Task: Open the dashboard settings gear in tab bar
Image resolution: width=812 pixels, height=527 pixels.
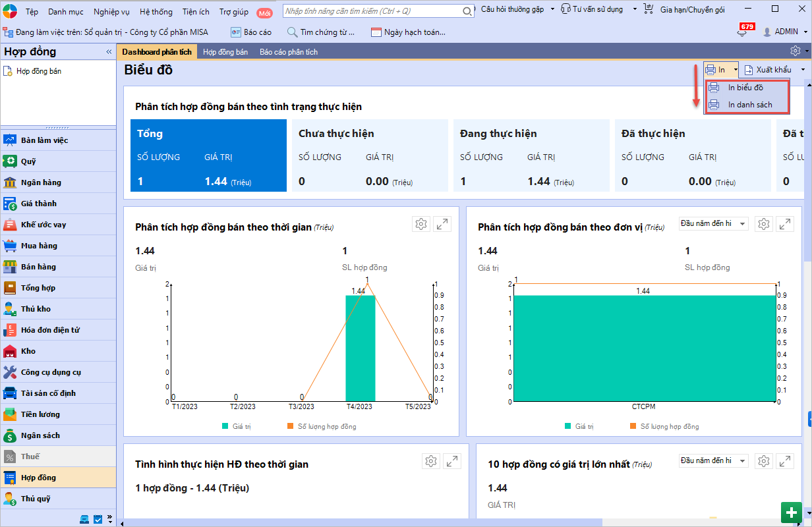Action: pyautogui.click(x=795, y=51)
